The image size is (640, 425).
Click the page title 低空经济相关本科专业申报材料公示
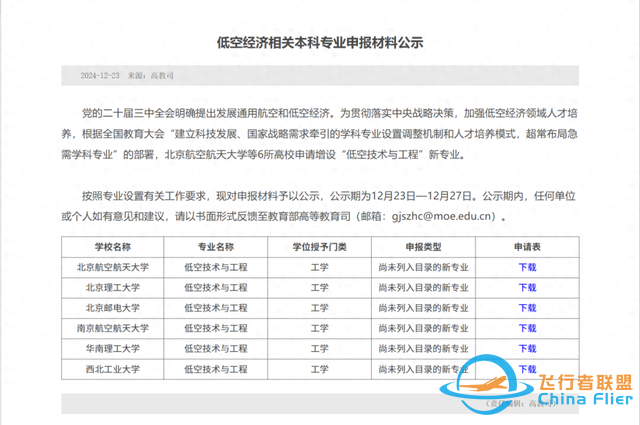pos(320,42)
